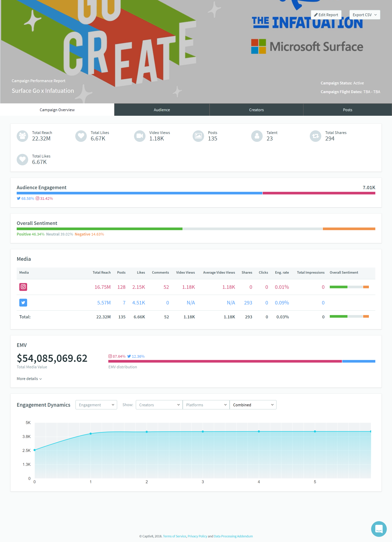Open the Engagement metric dropdown

pos(96,405)
